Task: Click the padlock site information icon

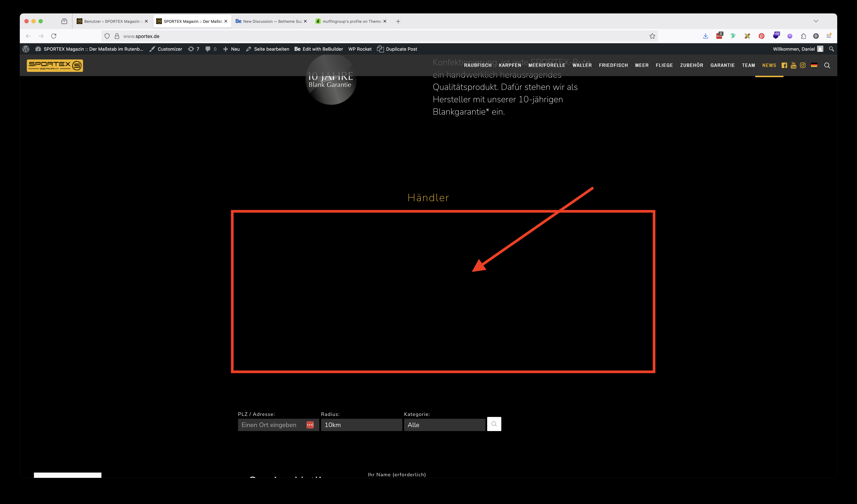Action: click(117, 36)
